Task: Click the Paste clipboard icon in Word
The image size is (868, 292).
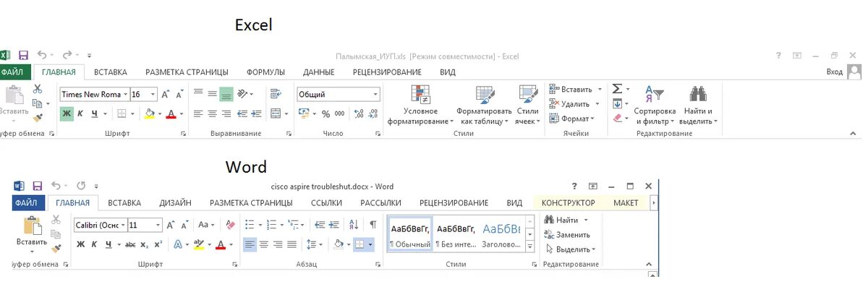Action: (x=32, y=226)
